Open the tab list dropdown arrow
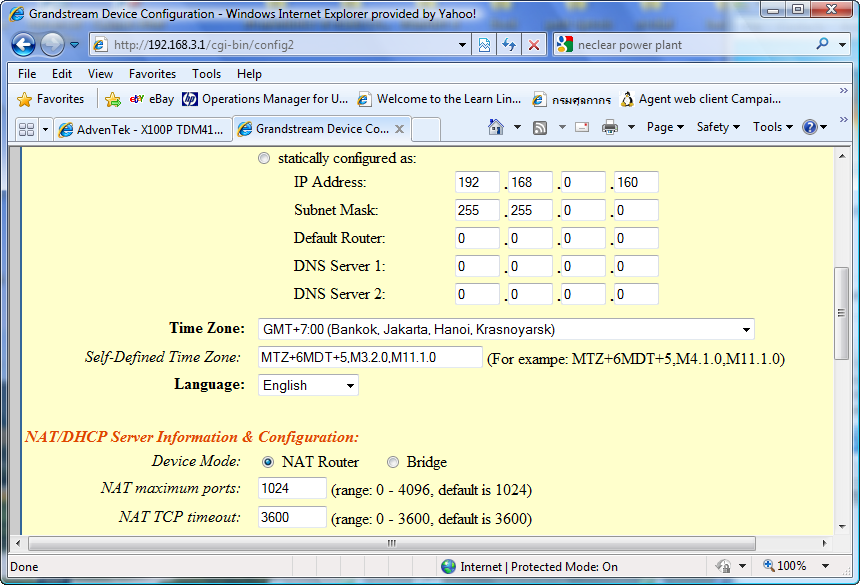The width and height of the screenshot is (860, 585). click(x=46, y=129)
